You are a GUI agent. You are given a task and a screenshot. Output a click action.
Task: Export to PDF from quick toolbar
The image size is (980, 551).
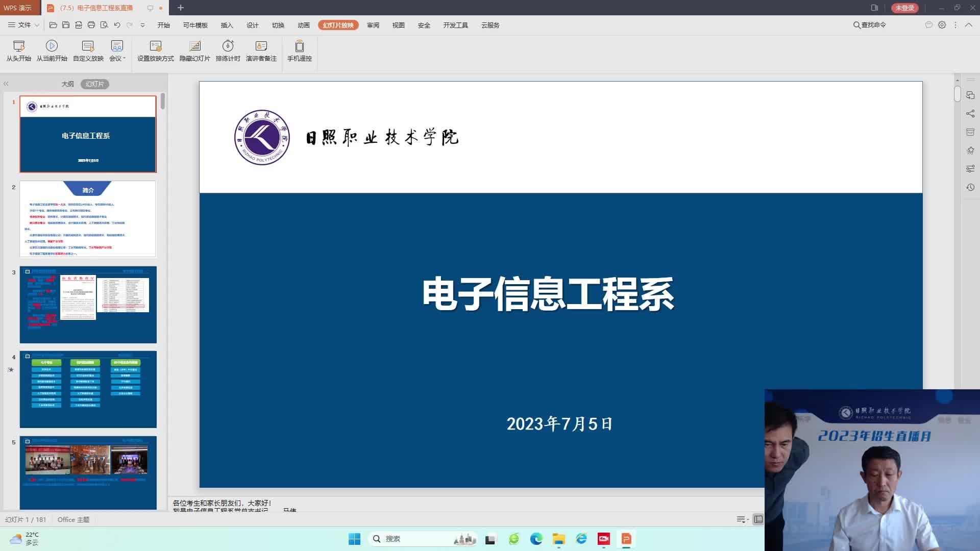(79, 25)
